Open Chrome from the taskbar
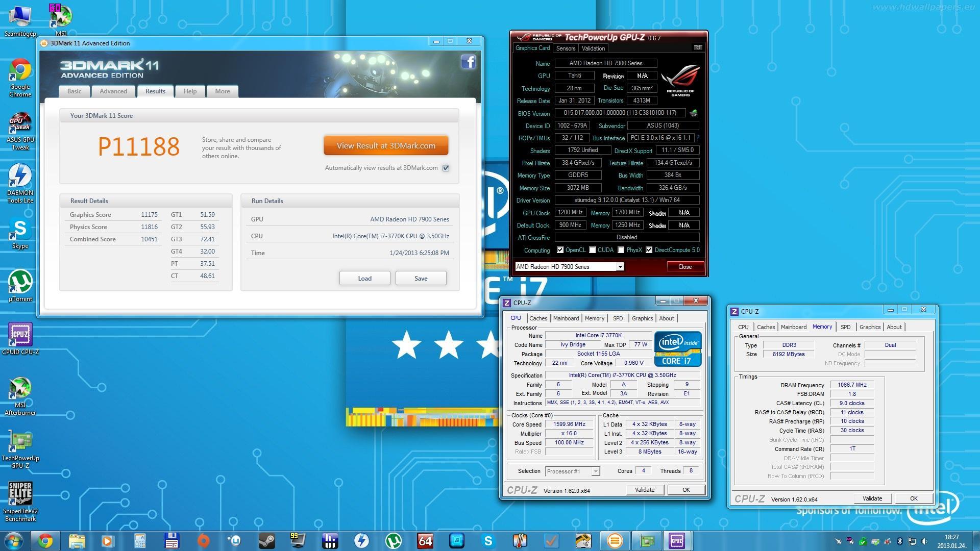 point(45,541)
